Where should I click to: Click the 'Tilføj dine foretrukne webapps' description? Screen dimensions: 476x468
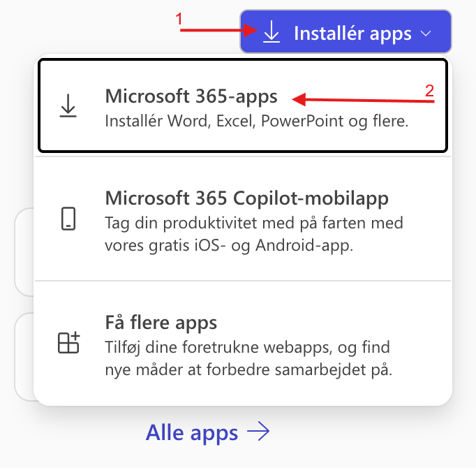pos(248,346)
